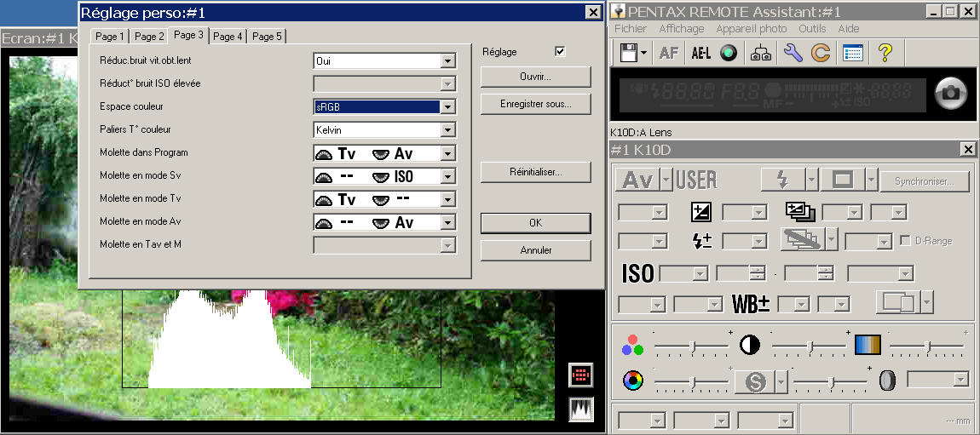Viewport: 980px width, 435px height.
Task: Open help via yellow question mark icon
Action: 885,53
